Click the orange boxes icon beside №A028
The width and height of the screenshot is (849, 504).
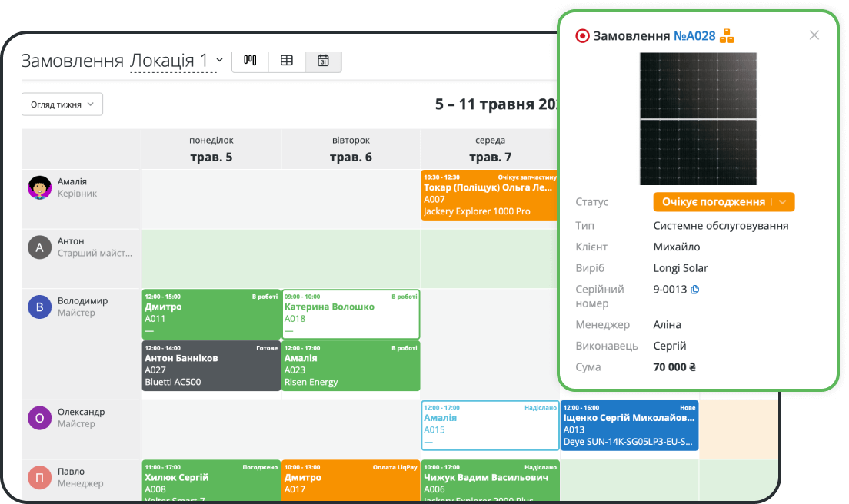[727, 35]
